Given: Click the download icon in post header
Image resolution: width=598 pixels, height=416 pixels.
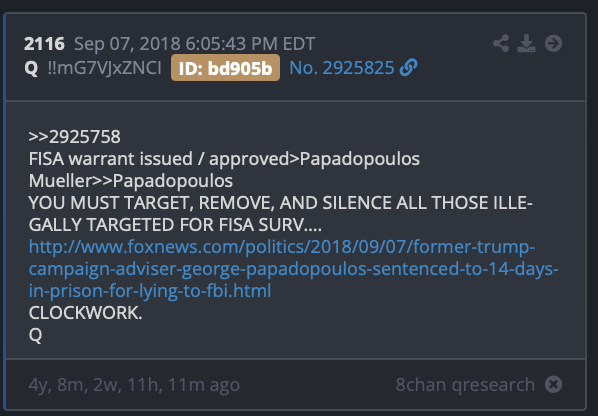Looking at the screenshot, I should click(526, 43).
